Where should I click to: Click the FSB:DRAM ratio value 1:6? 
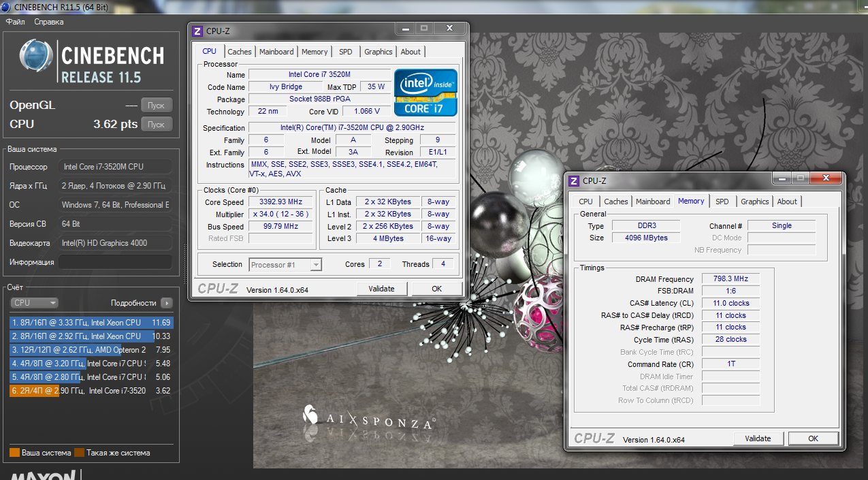tap(730, 291)
